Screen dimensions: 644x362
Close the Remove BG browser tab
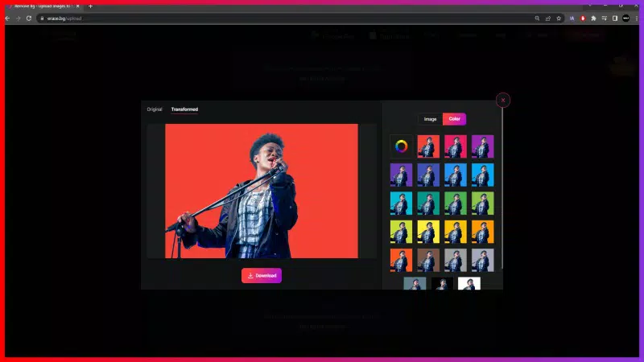click(x=77, y=6)
